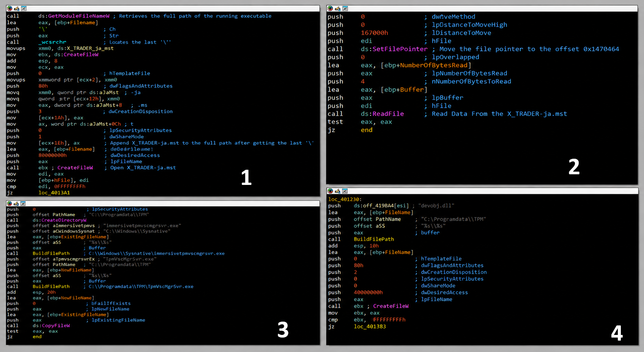Viewport: 644px width, 352px height.
Task: Click the 'C:\Programdata\TPM\TpmVscMgrSvr.exe' comment
Action: (x=141, y=287)
